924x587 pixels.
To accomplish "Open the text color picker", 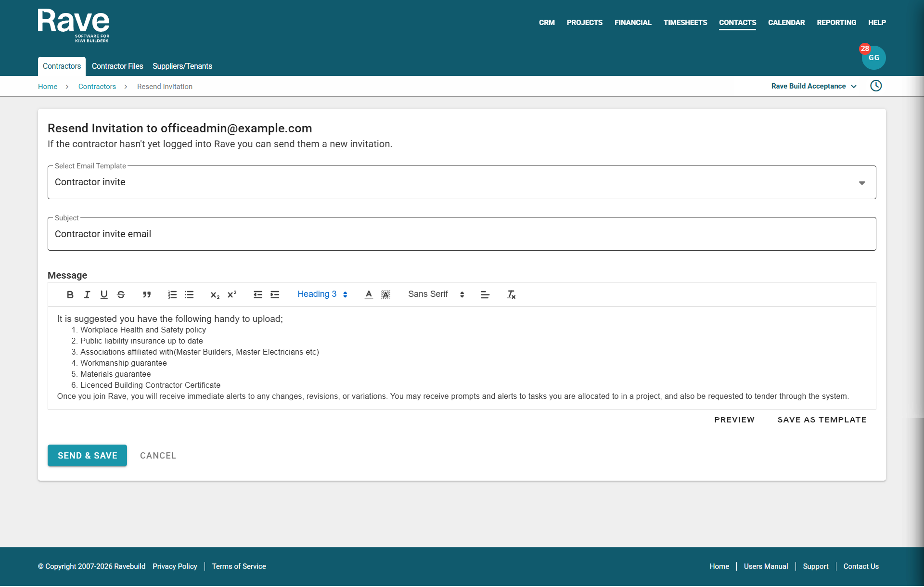I will [x=369, y=294].
